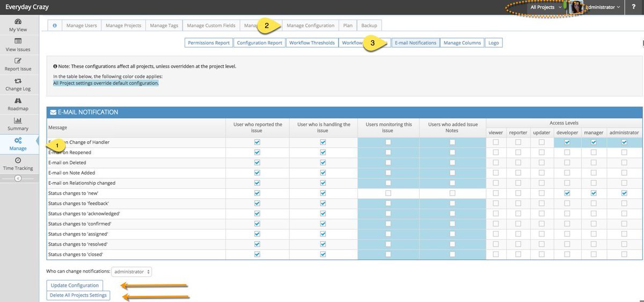644x302 pixels.
Task: Click the 'E-mail on Deleted' row label
Action: click(67, 163)
